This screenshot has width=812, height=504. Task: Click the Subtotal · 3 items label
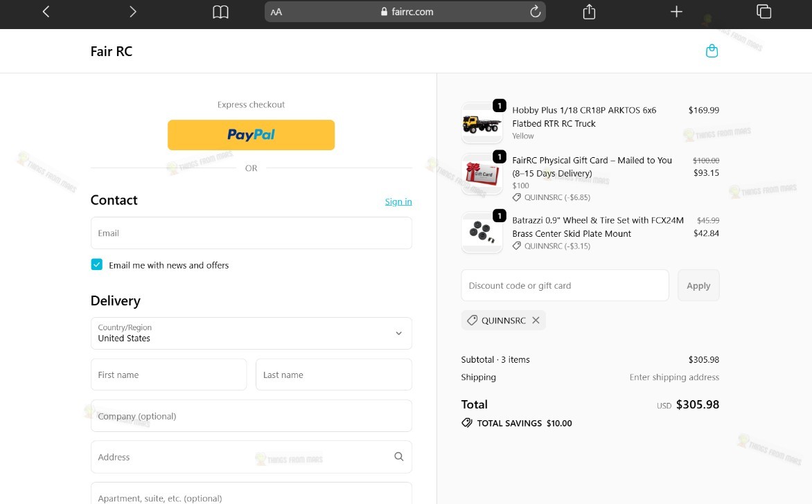click(495, 359)
